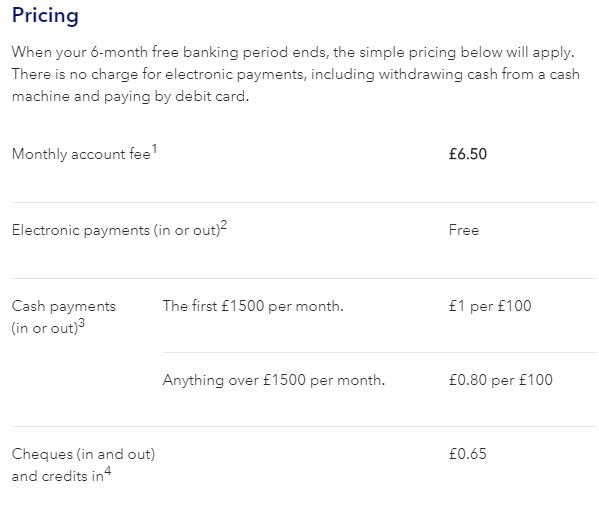Screen dimensions: 599x526
Task: Click 'The first £1500 per month.' text
Action: click(x=253, y=306)
